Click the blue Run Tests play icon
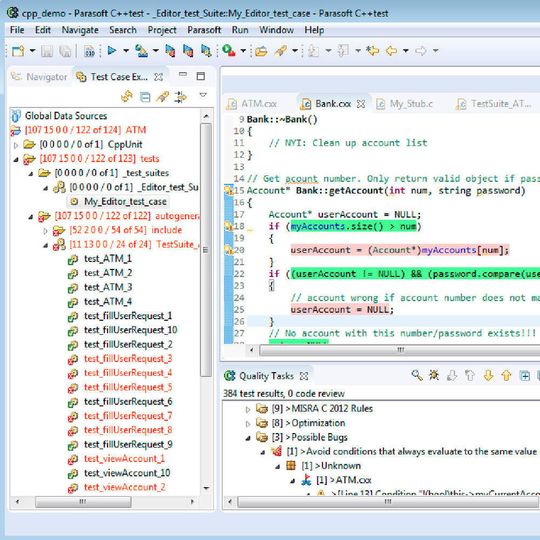Image resolution: width=540 pixels, height=540 pixels. [112, 51]
